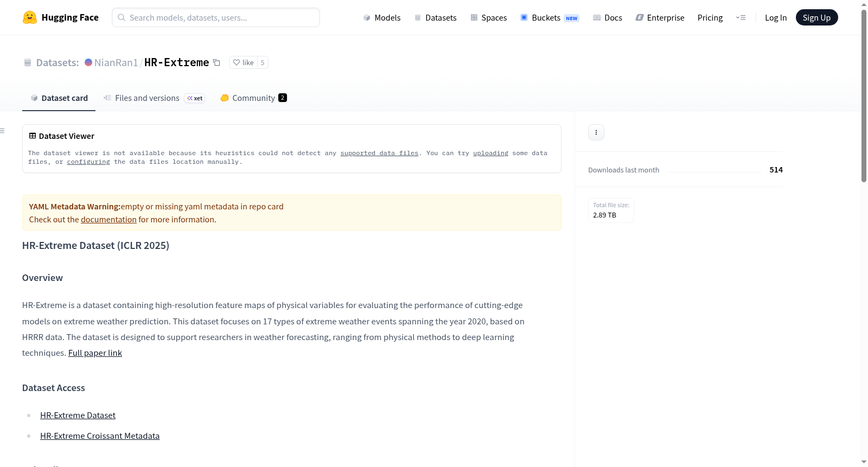
Task: Click the Dataset Access heading
Action: pyautogui.click(x=53, y=388)
